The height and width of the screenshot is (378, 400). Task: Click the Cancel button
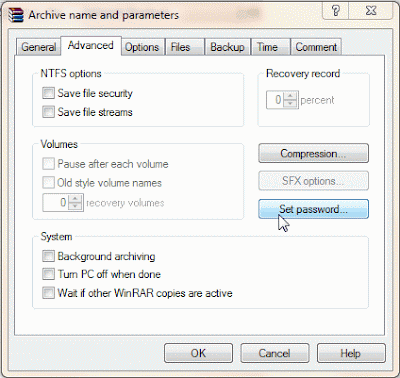[x=275, y=353]
